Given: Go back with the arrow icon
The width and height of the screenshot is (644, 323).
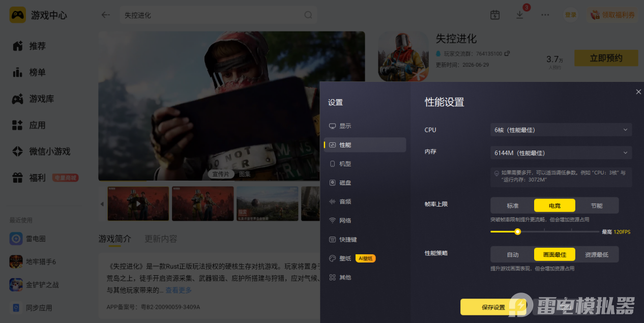Looking at the screenshot, I should point(105,15).
